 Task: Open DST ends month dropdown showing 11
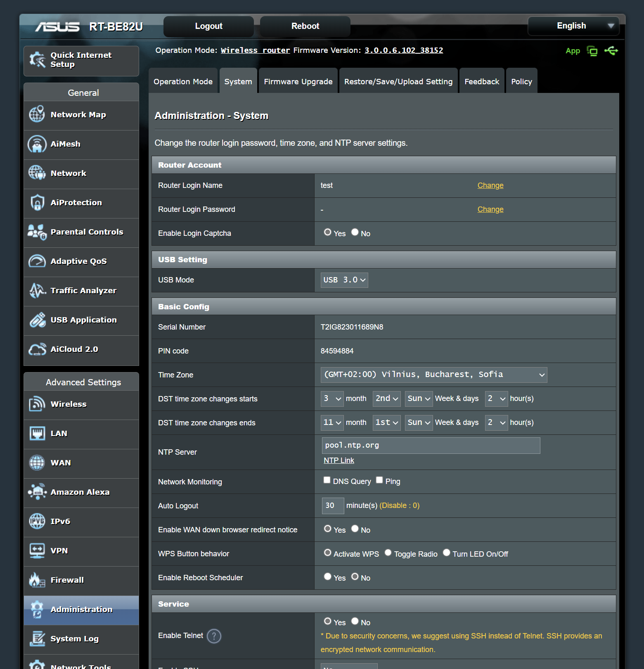pos(332,422)
